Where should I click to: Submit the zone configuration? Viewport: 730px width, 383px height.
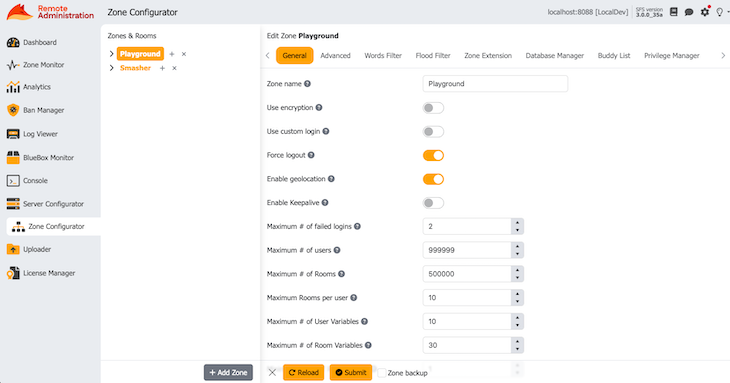click(x=351, y=372)
